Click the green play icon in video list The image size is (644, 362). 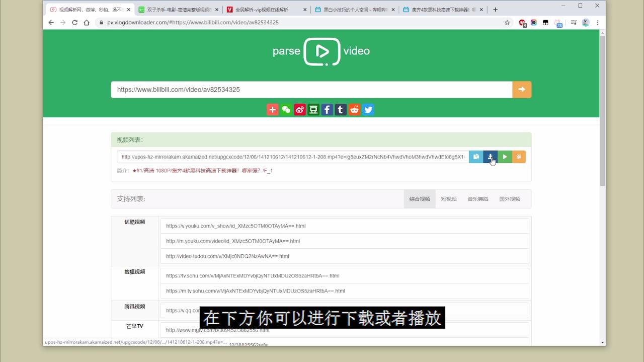(505, 157)
